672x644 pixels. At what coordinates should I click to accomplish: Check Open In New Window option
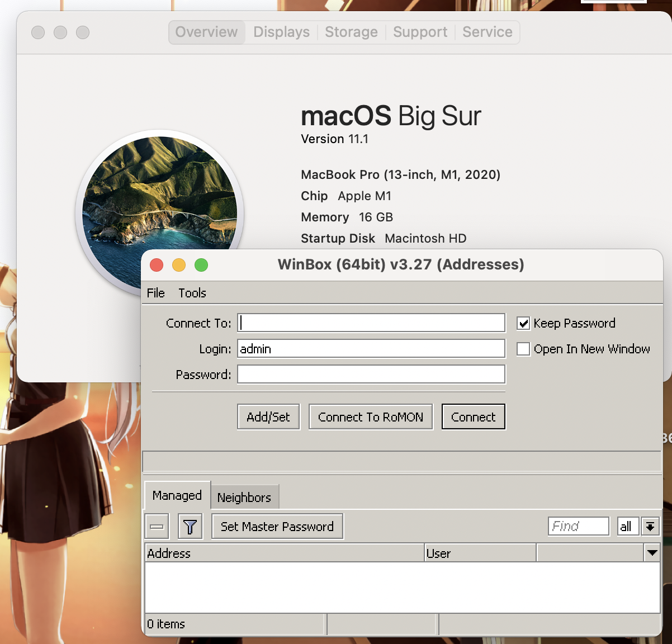click(x=523, y=349)
